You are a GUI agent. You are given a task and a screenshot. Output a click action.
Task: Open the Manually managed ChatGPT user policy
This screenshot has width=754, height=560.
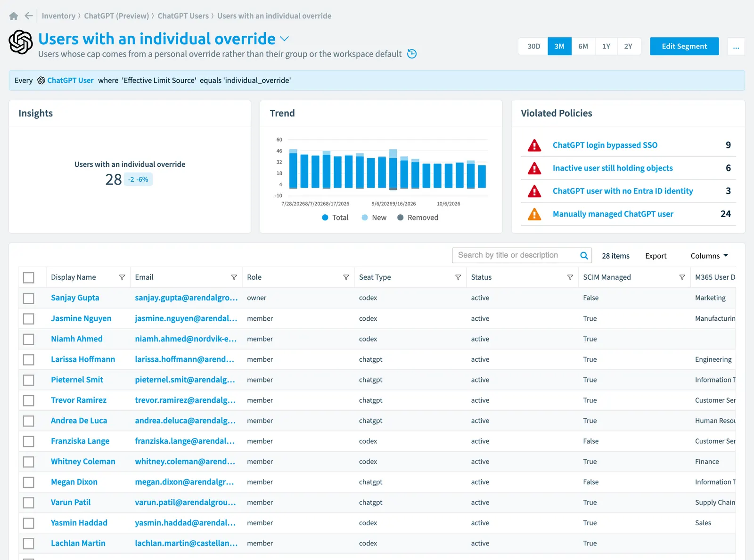(x=613, y=214)
